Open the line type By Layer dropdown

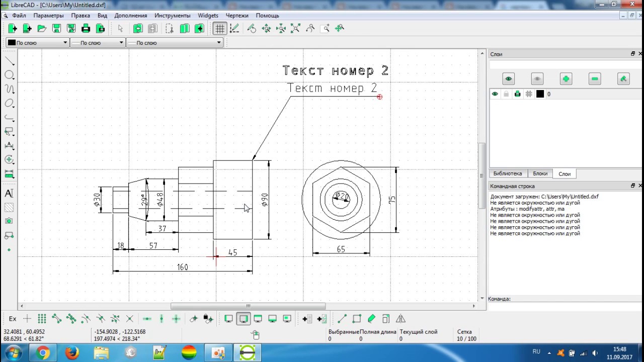coord(175,43)
